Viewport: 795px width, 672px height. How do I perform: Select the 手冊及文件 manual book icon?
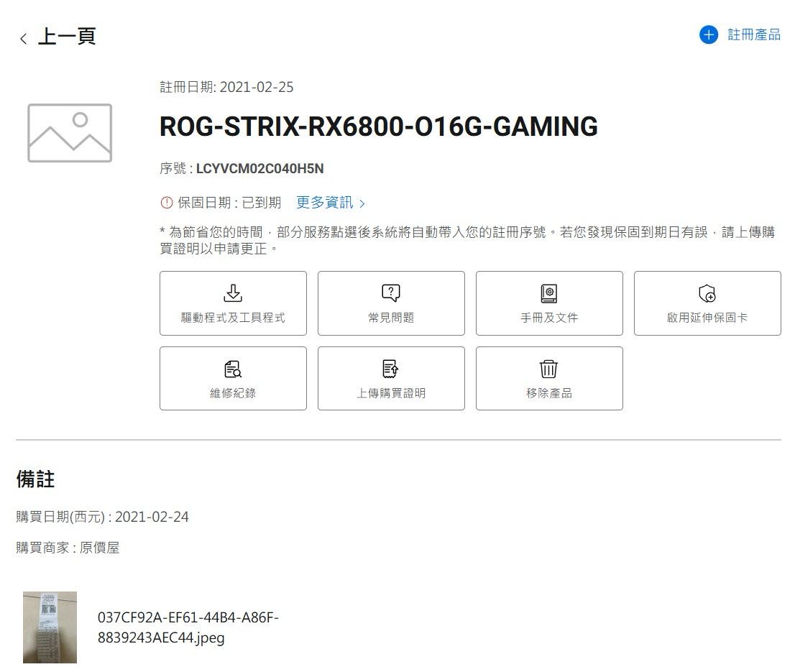tap(549, 293)
